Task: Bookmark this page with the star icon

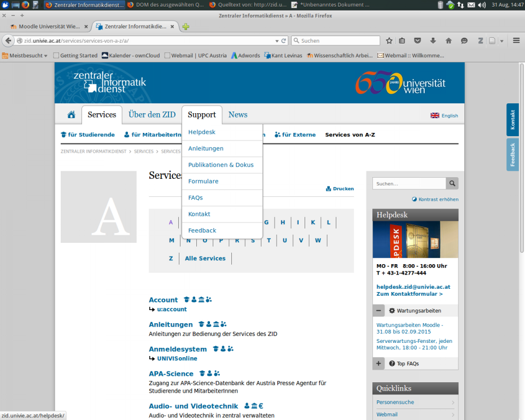Action: pos(389,40)
